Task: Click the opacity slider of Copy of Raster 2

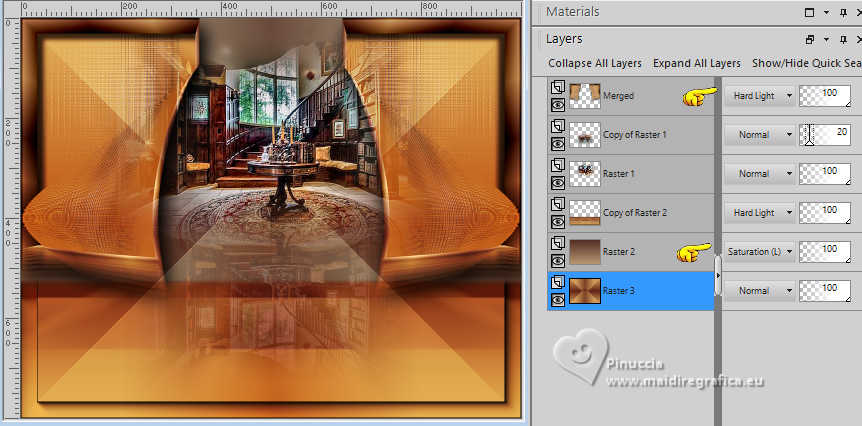Action: pos(825,213)
